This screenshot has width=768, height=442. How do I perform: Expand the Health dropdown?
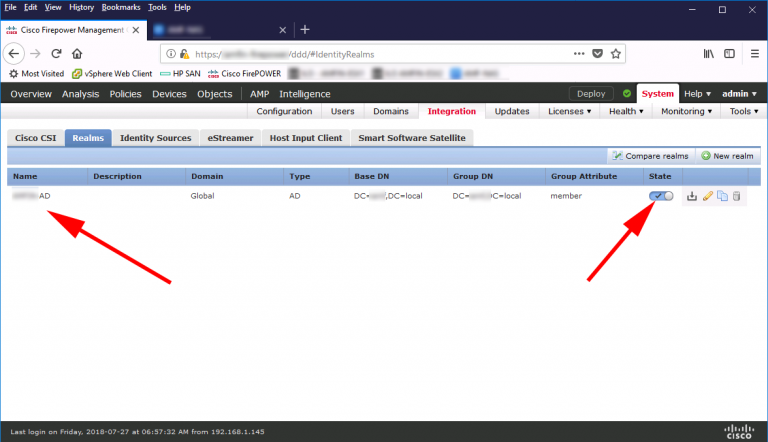click(626, 111)
